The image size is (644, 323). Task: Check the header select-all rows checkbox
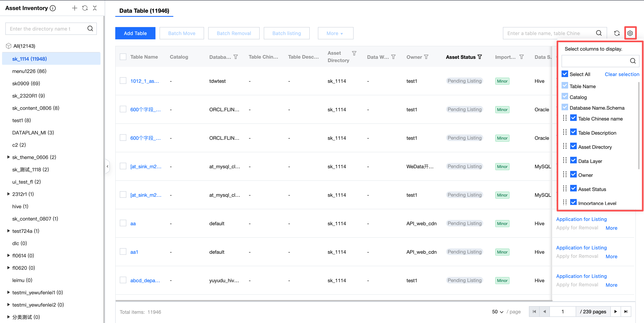(x=123, y=57)
